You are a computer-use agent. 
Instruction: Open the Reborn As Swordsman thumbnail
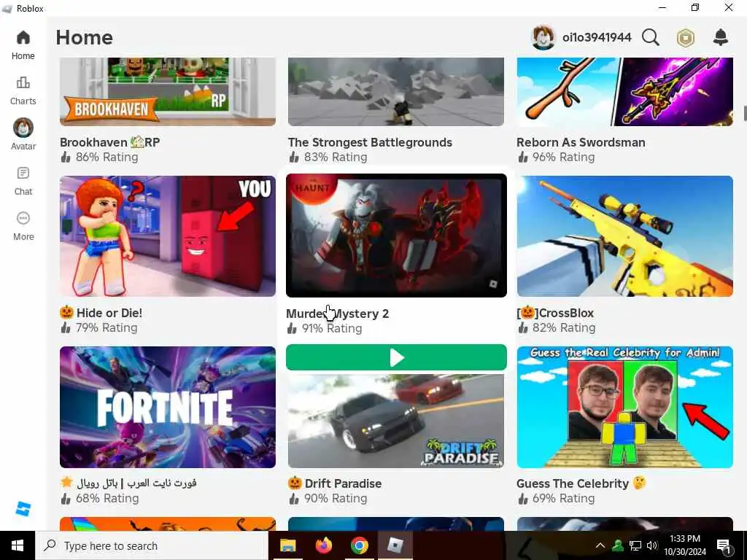point(624,92)
